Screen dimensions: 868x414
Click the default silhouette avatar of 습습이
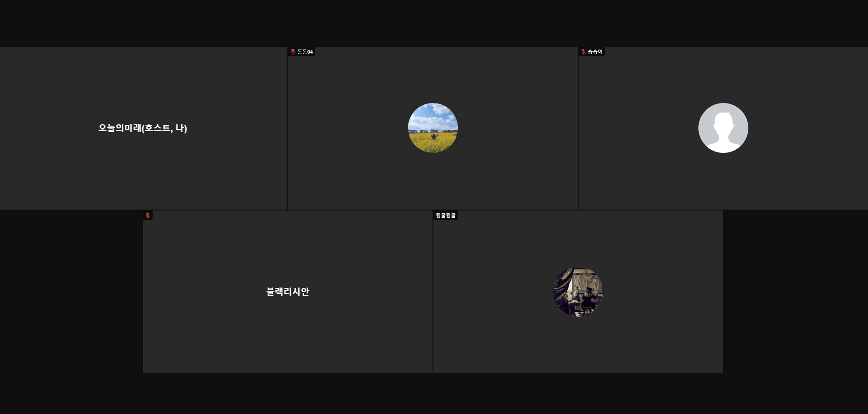tap(723, 128)
